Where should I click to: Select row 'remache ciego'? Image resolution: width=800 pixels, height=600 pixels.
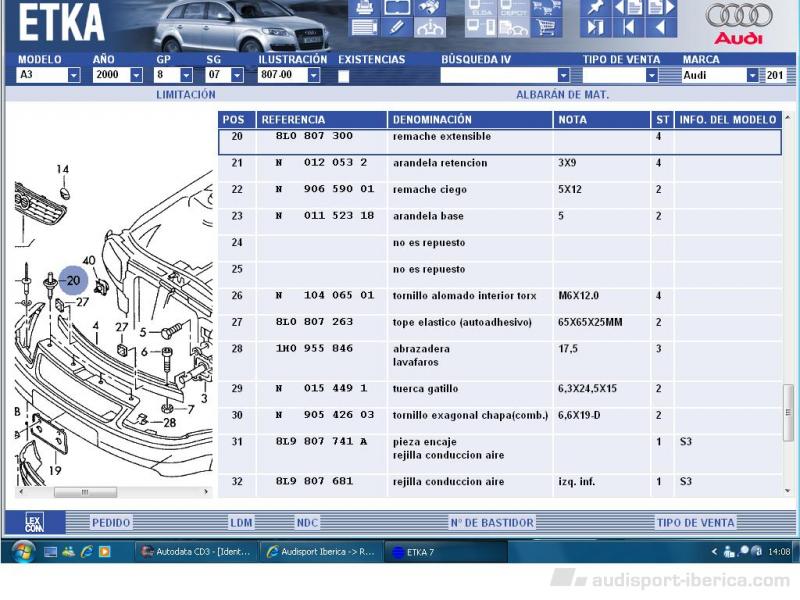pyautogui.click(x=500, y=195)
